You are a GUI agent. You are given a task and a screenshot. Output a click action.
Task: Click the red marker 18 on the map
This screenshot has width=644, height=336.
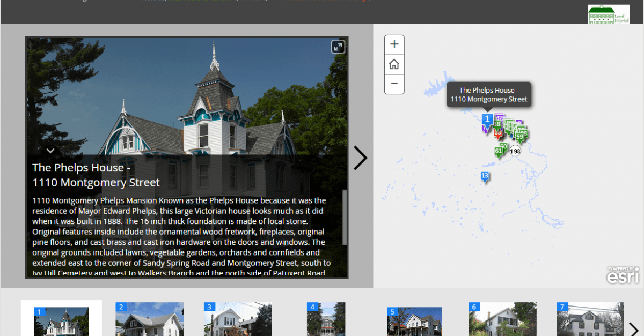498,133
